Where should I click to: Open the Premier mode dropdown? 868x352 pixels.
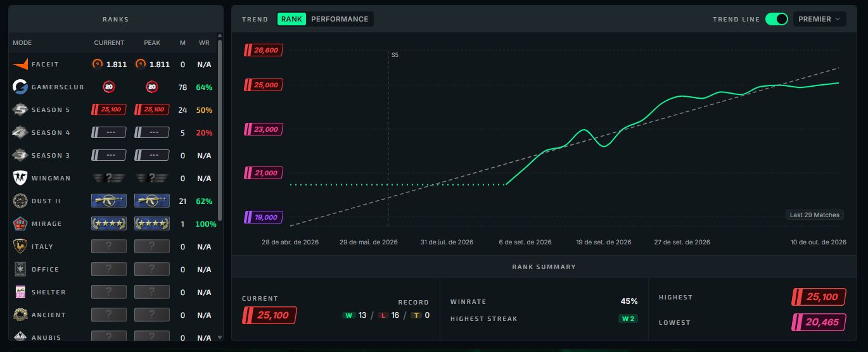[x=819, y=19]
